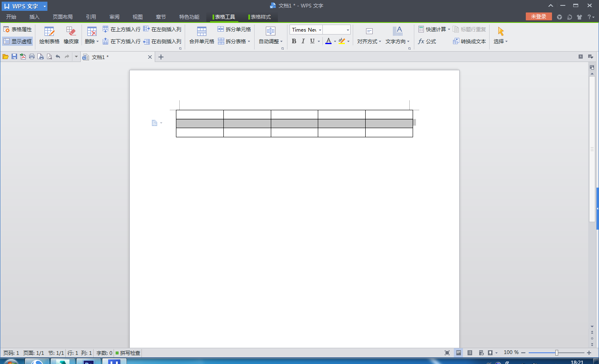Image resolution: width=599 pixels, height=364 pixels.
Task: Click the zoom slider handle
Action: pos(557,353)
